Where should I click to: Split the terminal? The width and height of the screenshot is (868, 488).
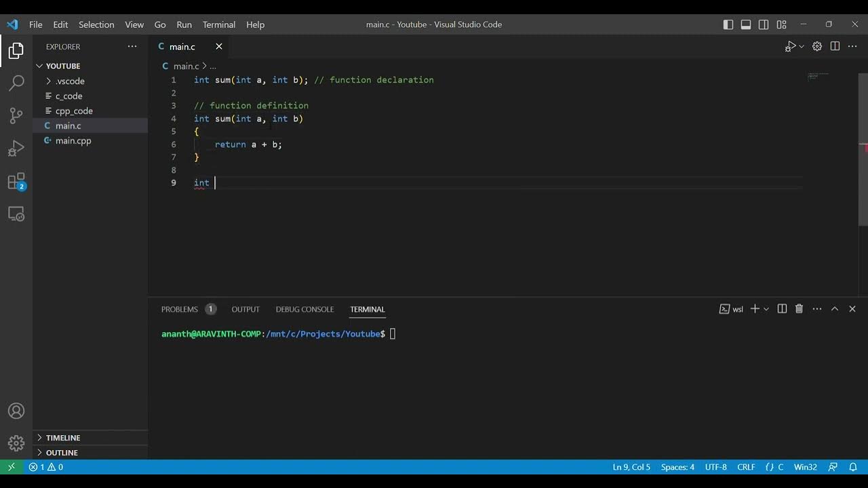(782, 309)
